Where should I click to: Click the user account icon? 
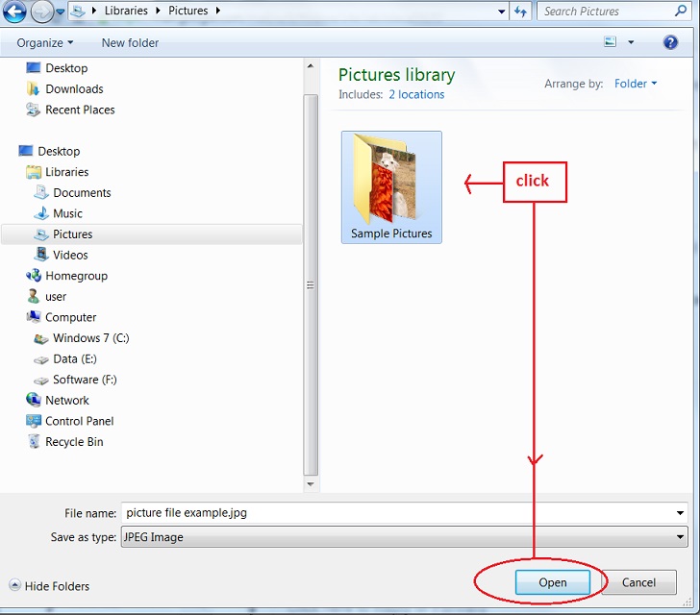(x=34, y=296)
